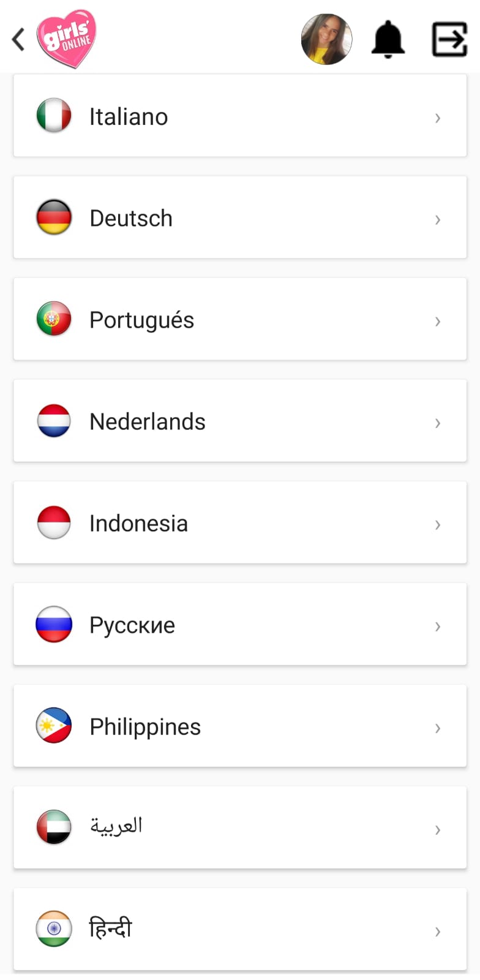Image resolution: width=480 pixels, height=980 pixels.
Task: Expand the Nederlands row chevron
Action: 437,423
